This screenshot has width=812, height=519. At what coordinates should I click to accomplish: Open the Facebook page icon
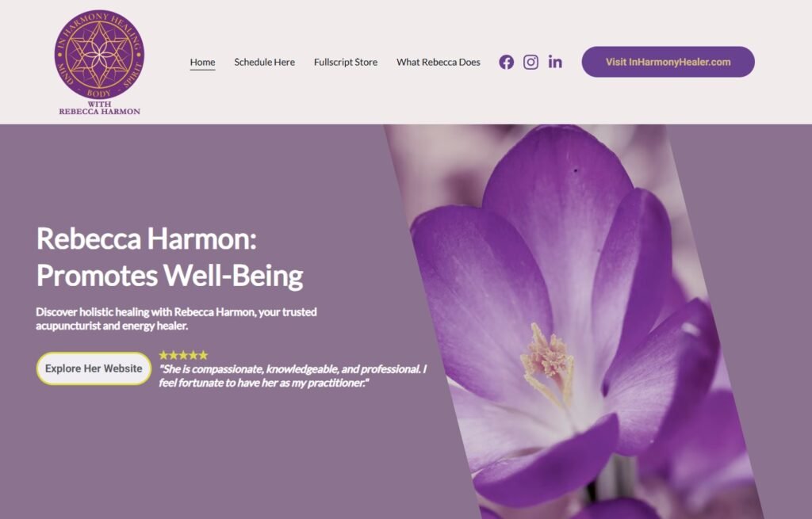point(507,62)
